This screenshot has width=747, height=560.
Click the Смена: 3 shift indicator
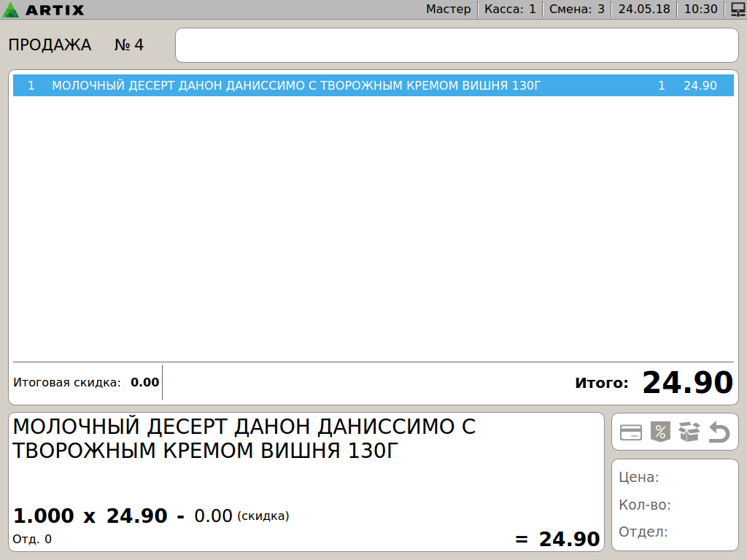click(577, 9)
